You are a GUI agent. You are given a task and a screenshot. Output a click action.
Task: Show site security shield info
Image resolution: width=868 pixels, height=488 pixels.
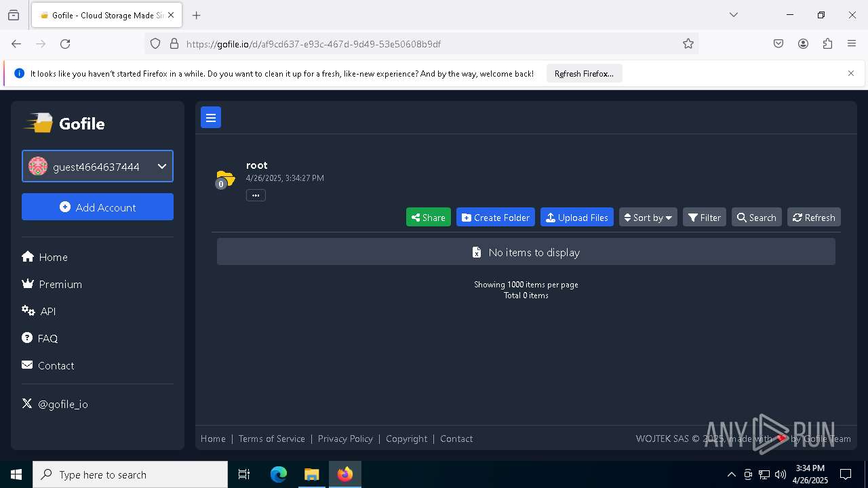click(155, 44)
